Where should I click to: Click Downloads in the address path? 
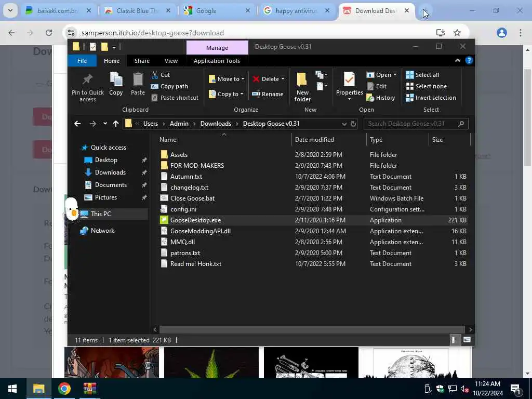[x=216, y=124]
